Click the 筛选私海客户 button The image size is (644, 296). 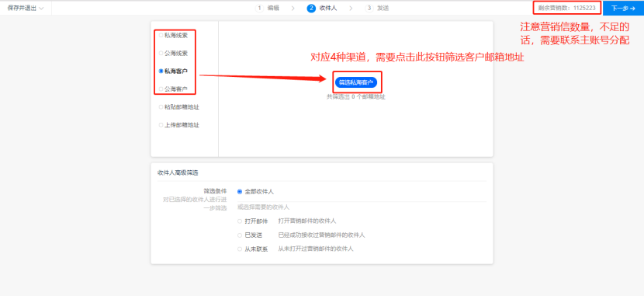[x=355, y=82]
